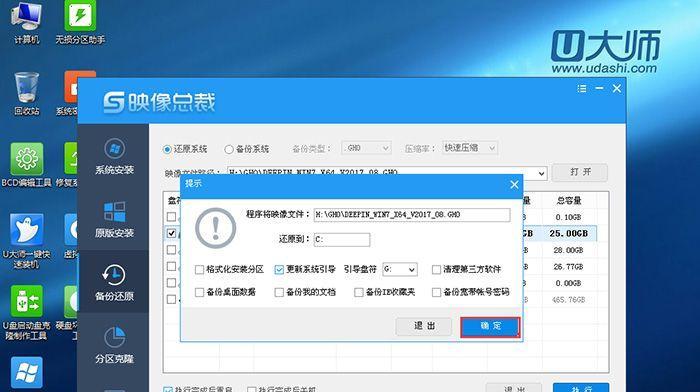Open the 备份类型 GHO dropdown

click(366, 148)
